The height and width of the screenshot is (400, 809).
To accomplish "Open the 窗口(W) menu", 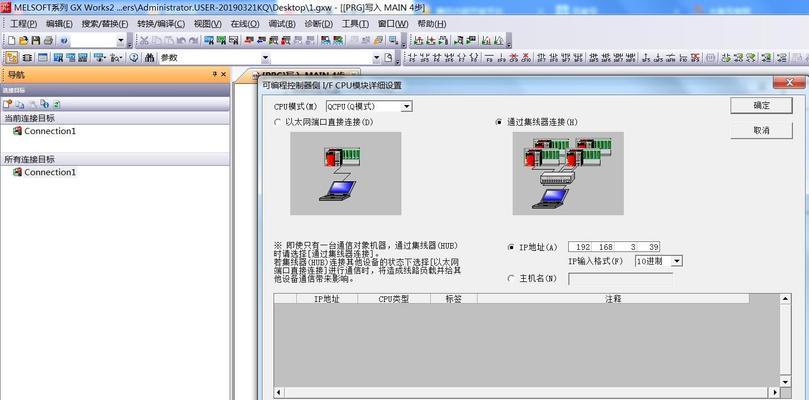I will [x=393, y=24].
